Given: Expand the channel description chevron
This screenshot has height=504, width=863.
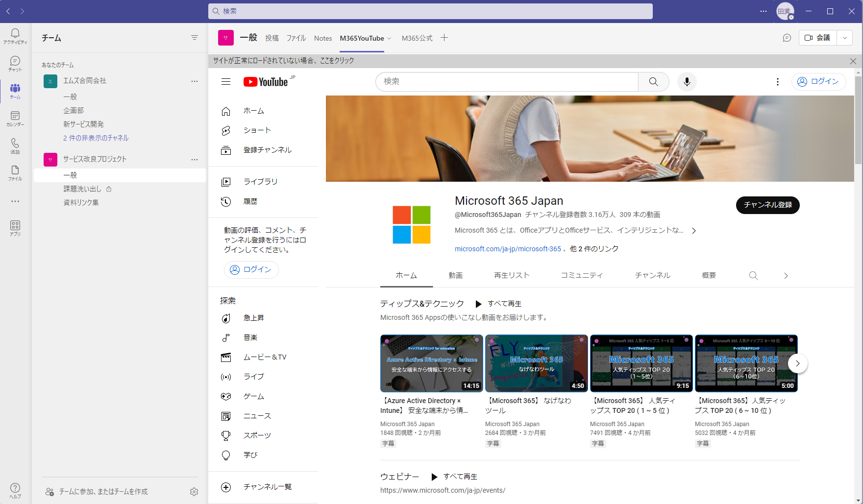Looking at the screenshot, I should 693,231.
